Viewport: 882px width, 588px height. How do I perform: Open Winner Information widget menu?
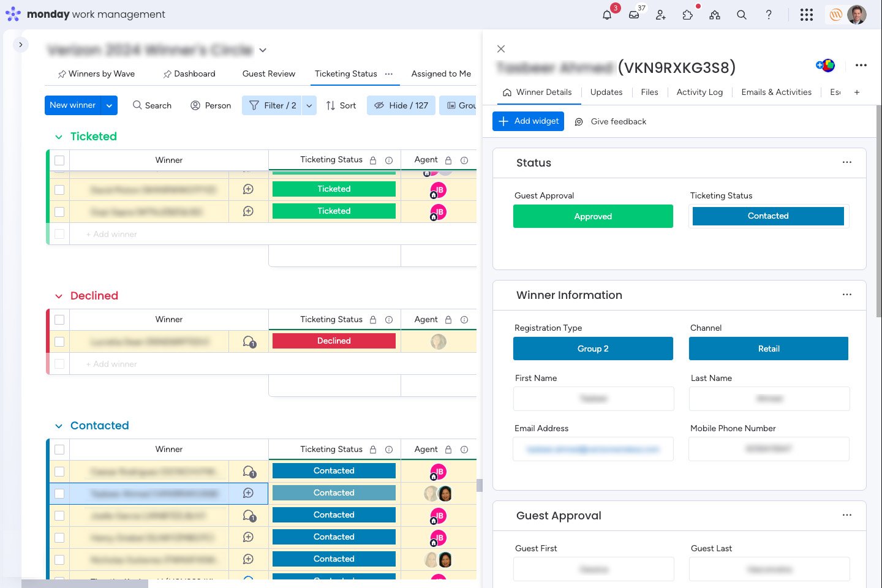(x=847, y=295)
